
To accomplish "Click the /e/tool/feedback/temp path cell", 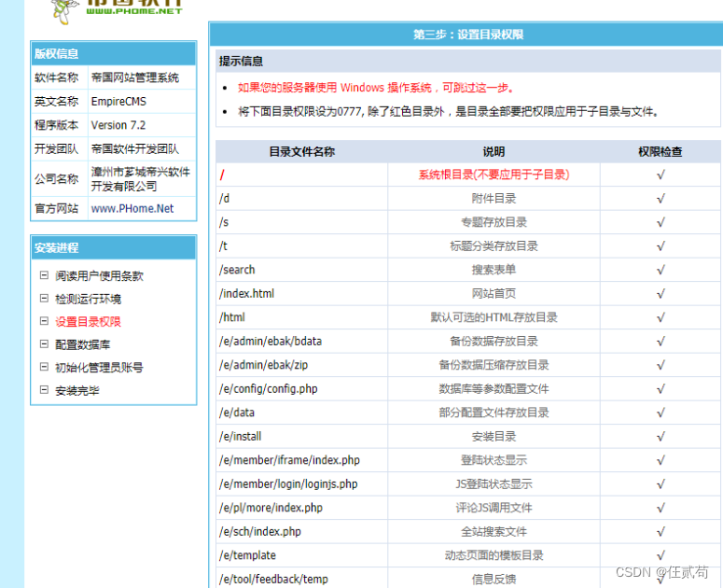I will 302,580.
